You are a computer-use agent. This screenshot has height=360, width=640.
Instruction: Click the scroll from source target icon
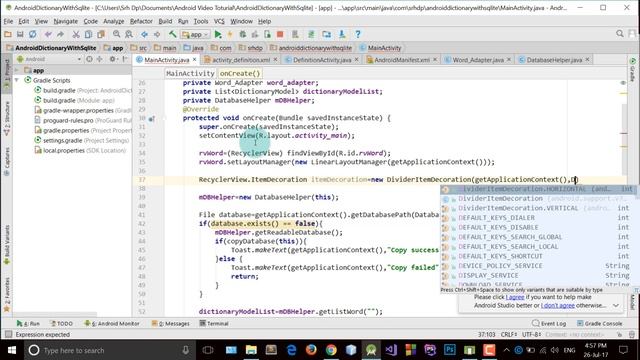(x=89, y=59)
